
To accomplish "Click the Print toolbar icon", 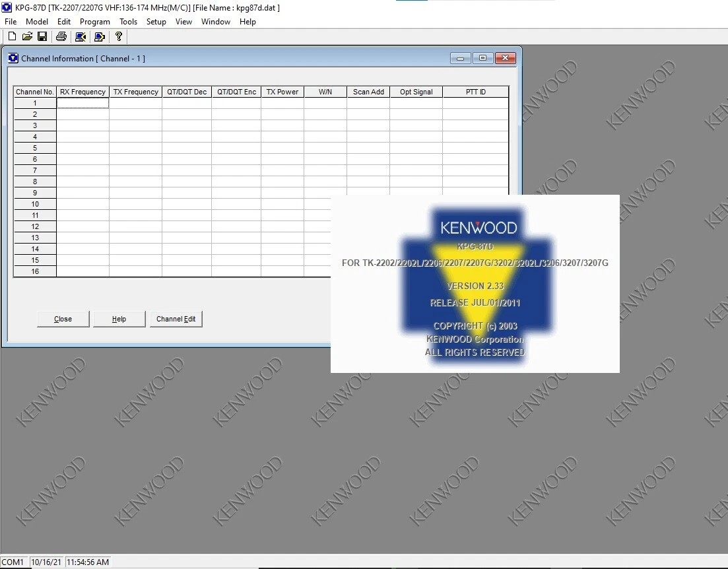I will [x=61, y=36].
